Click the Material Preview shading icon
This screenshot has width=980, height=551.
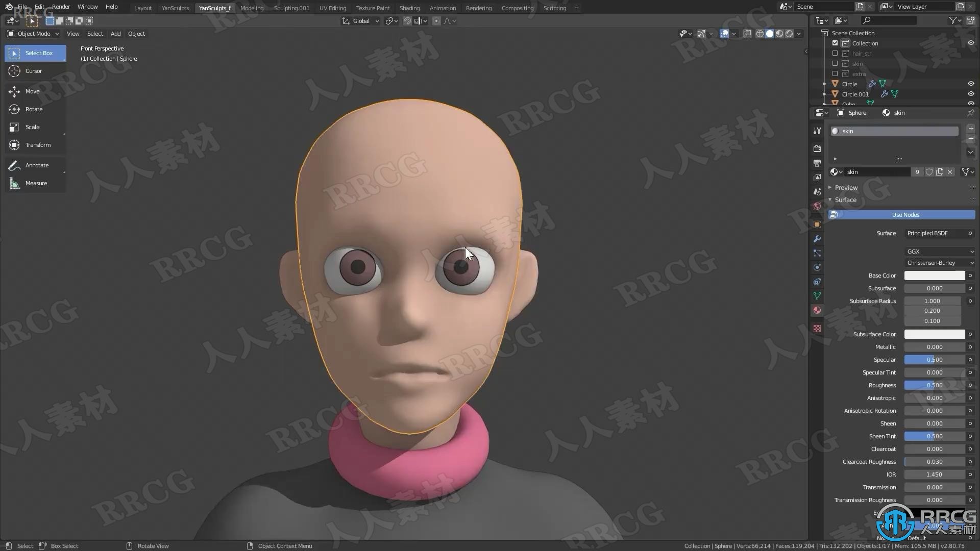pos(778,34)
